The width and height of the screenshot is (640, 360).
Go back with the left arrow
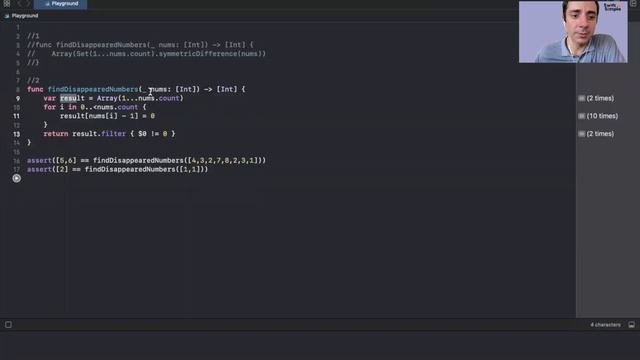[x=19, y=4]
